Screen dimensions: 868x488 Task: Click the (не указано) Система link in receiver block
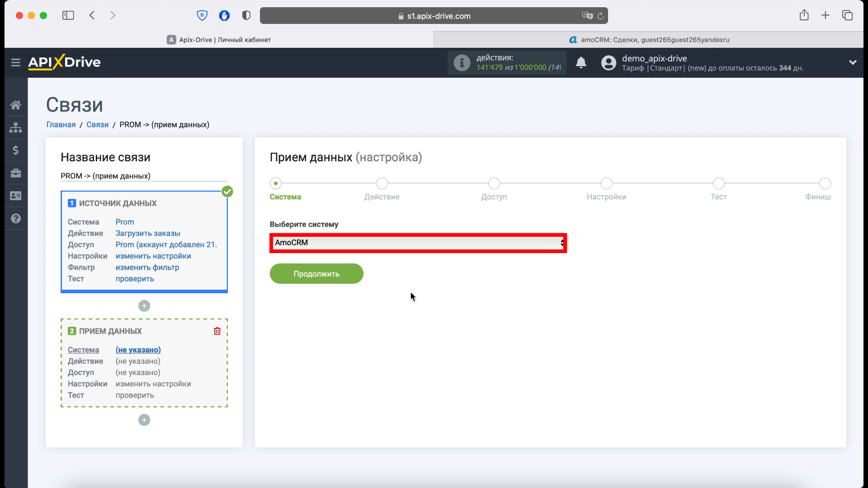click(138, 350)
